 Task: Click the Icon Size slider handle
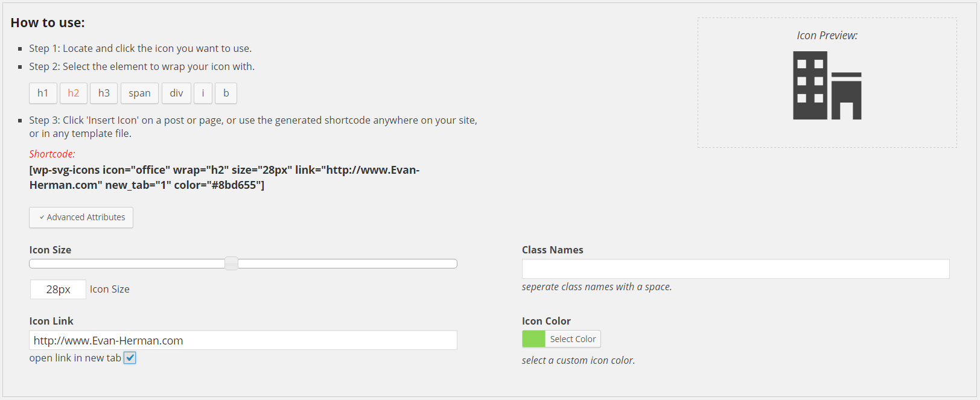(x=231, y=263)
